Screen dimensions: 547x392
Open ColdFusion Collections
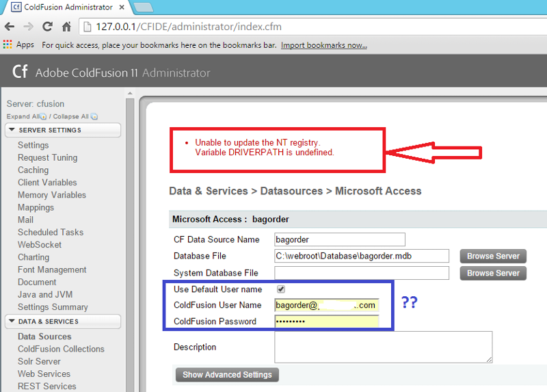(61, 349)
